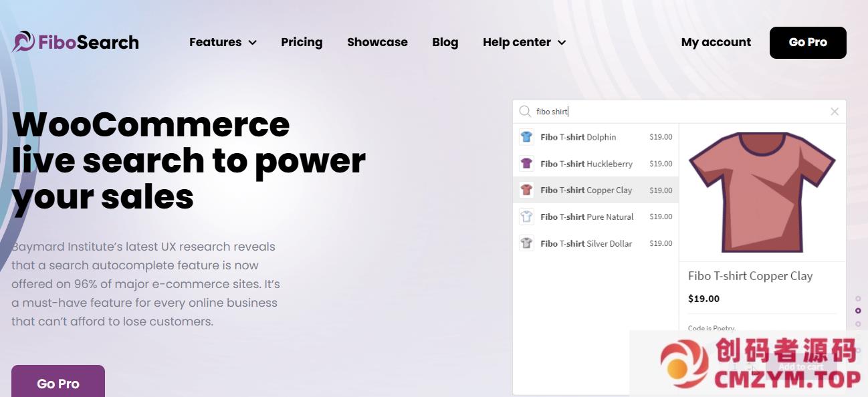Expand the Features dropdown menu
This screenshot has width=868, height=397.
pyautogui.click(x=223, y=42)
